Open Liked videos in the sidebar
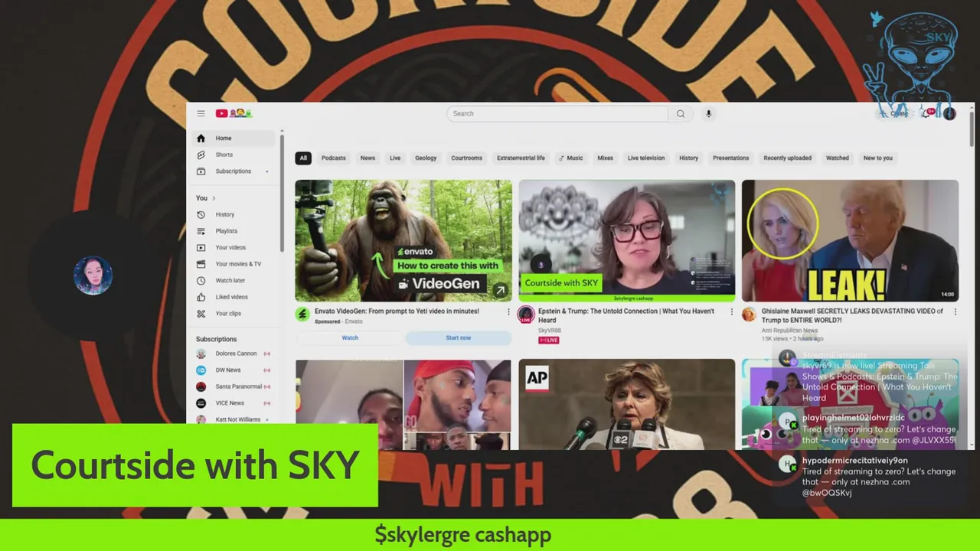The height and width of the screenshot is (551, 980). pyautogui.click(x=232, y=296)
